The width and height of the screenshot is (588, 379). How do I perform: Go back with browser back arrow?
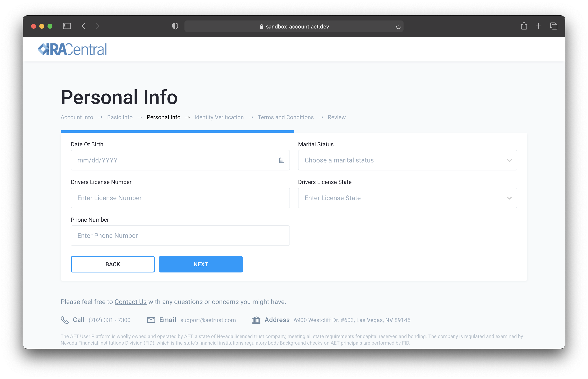[x=83, y=26]
